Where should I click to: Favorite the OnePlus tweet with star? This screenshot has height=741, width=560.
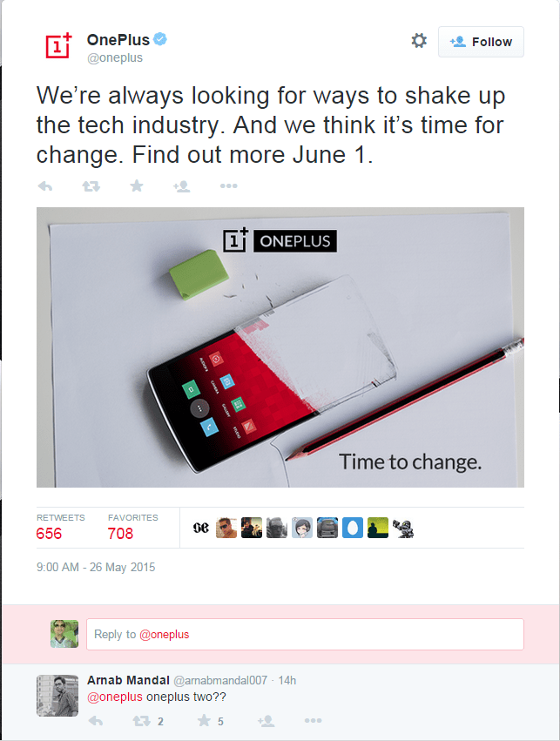(x=136, y=185)
